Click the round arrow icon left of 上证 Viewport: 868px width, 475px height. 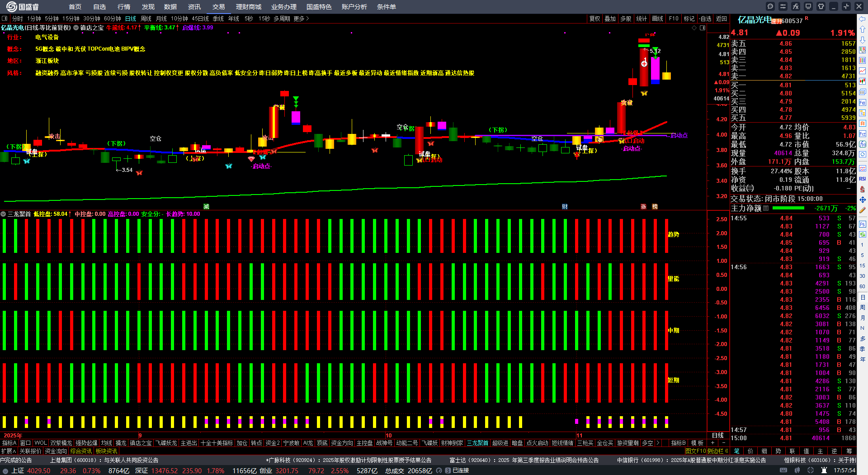point(5,471)
